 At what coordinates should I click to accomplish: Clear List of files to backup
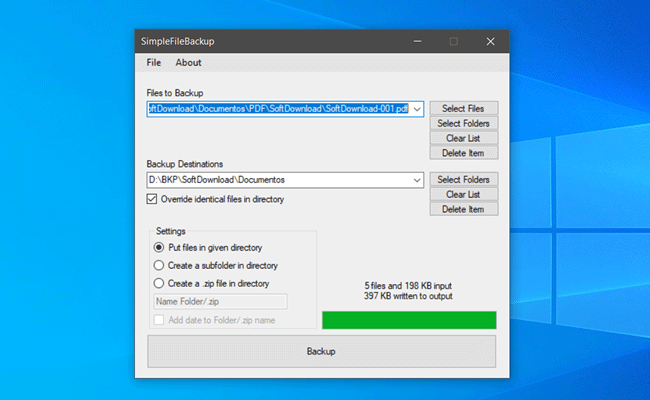tap(463, 138)
